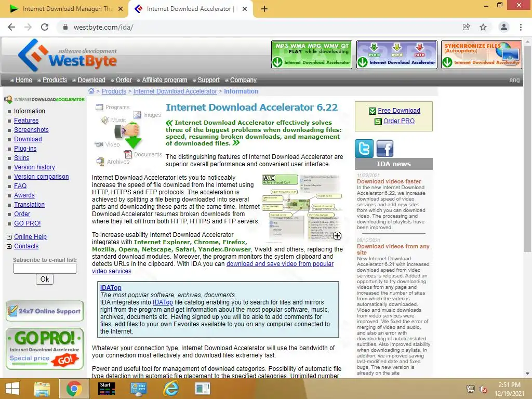Open Version comparison in sidebar

pyautogui.click(x=42, y=177)
